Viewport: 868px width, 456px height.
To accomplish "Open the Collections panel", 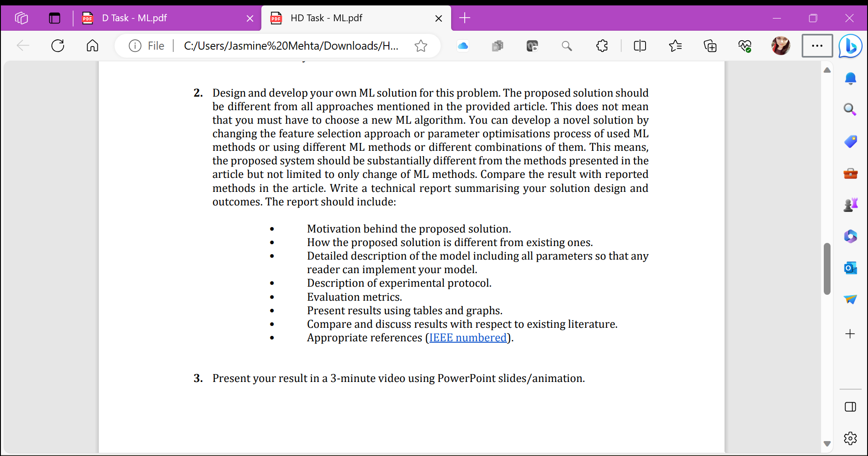I will (x=710, y=46).
